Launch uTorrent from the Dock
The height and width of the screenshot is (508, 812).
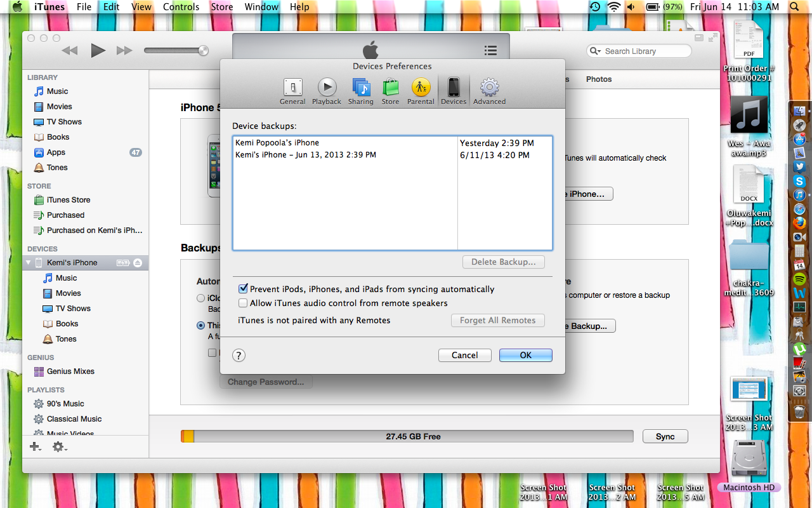799,349
